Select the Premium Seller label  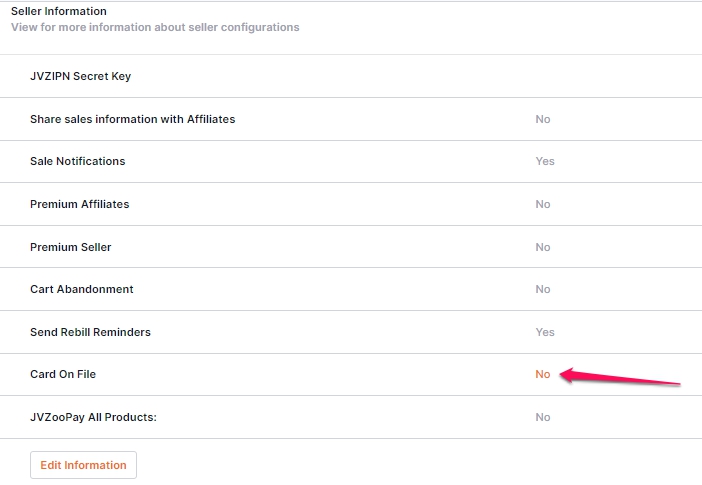pyautogui.click(x=70, y=247)
